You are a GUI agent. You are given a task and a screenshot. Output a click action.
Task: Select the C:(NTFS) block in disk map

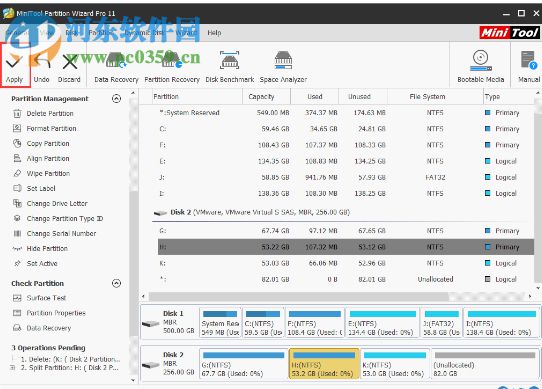[x=263, y=323]
